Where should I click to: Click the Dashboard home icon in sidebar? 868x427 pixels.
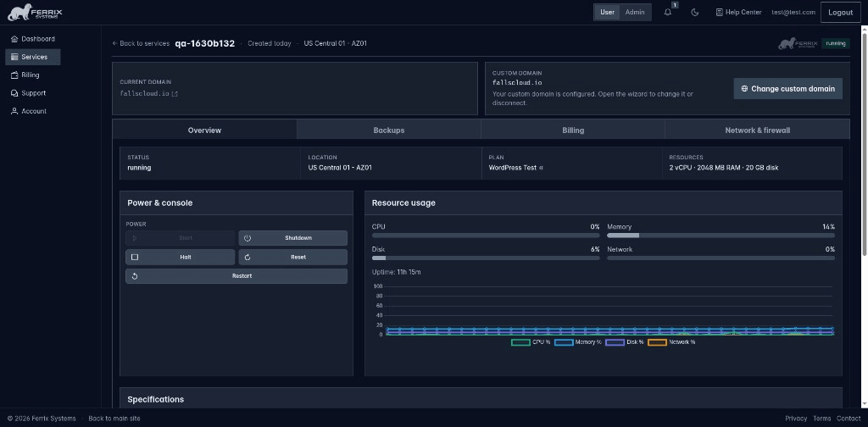(14, 39)
